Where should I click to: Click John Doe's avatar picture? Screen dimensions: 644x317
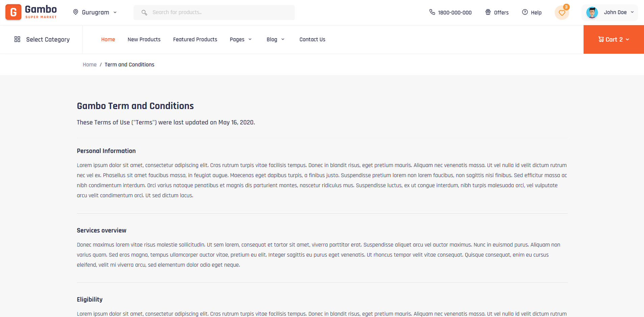click(592, 12)
